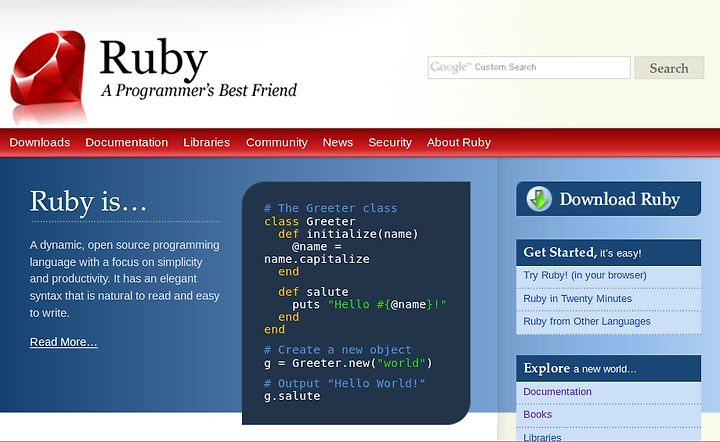This screenshot has width=720, height=442.
Task: Open Ruby from Other Languages link
Action: [587, 321]
